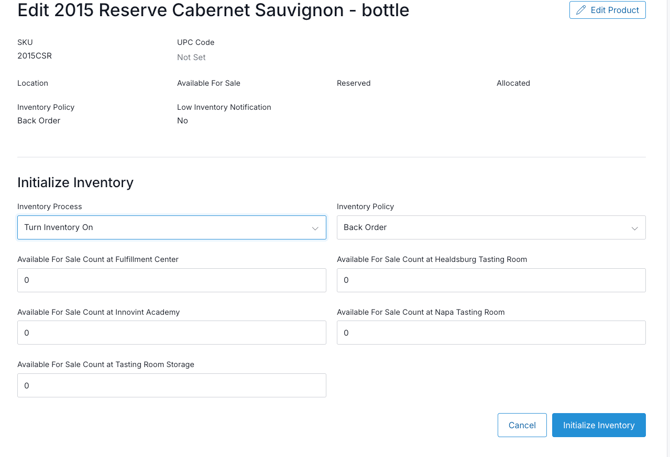
Task: Click the Location column header
Action: [x=33, y=83]
